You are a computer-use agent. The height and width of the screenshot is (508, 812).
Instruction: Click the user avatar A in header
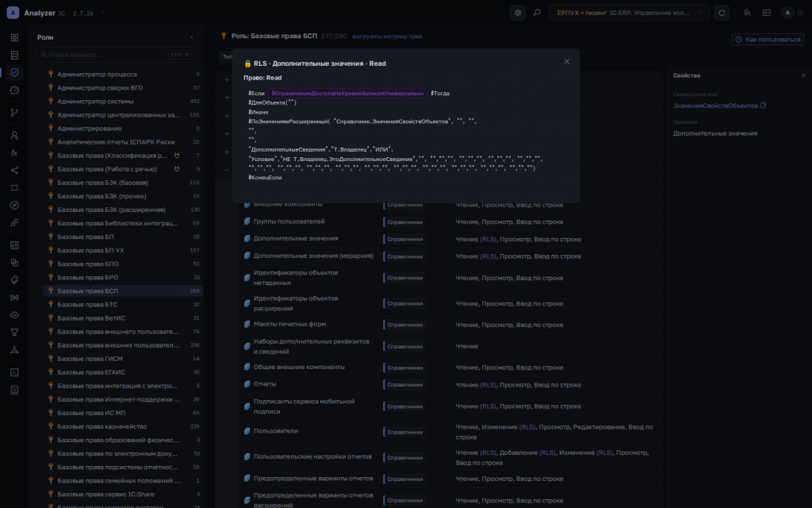point(787,13)
